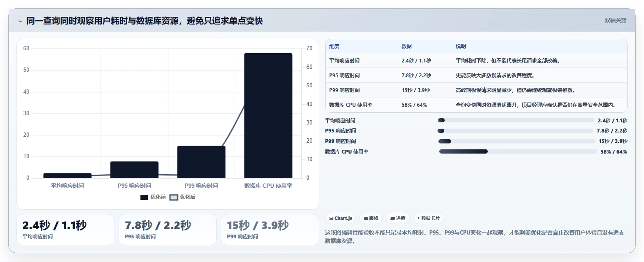644x262 pixels.
Task: Click the 数据库 CPU 使用率 progress bar
Action: pyautogui.click(x=518, y=151)
